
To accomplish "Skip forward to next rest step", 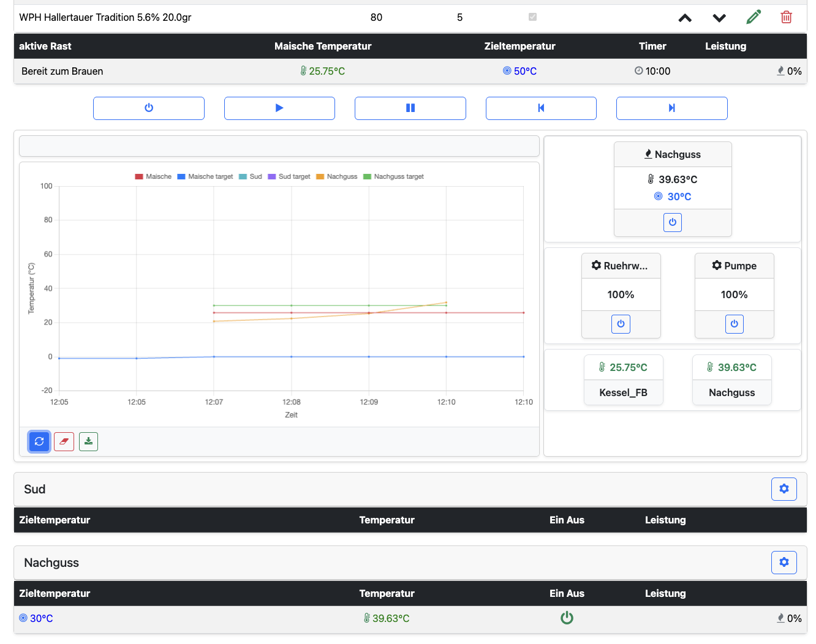I will click(671, 108).
